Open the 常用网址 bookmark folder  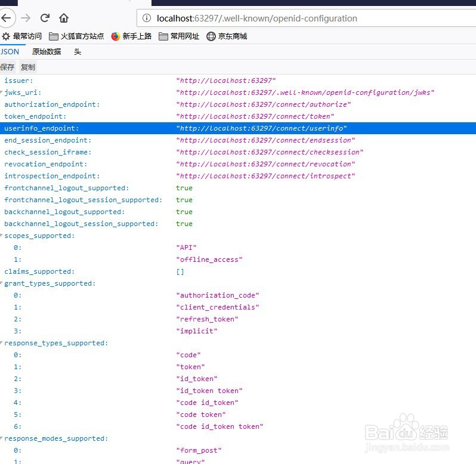pos(179,36)
